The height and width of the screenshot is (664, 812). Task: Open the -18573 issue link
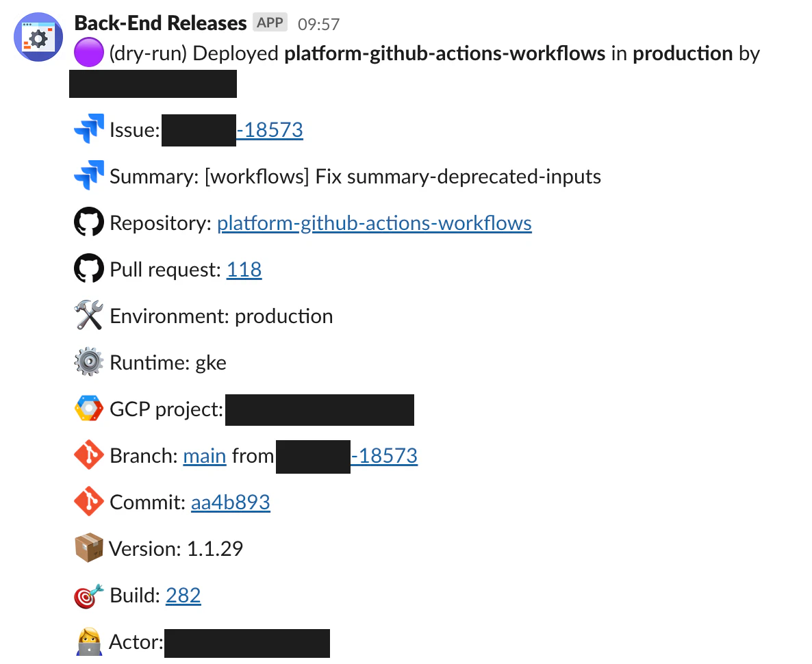(270, 130)
